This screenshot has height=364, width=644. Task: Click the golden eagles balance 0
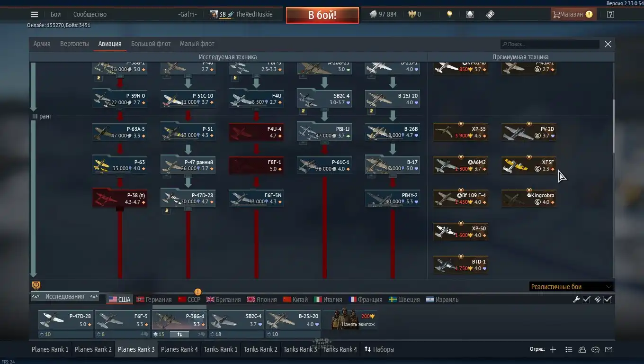[415, 14]
